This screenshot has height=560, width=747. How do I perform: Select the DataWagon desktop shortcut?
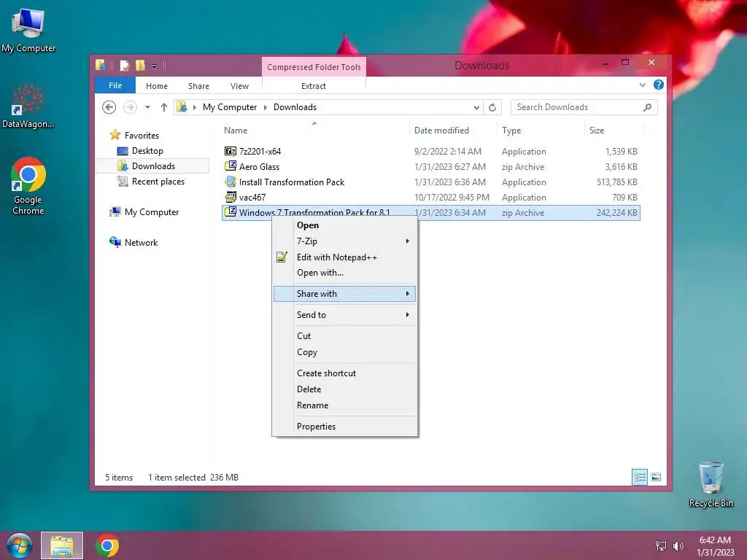28,106
